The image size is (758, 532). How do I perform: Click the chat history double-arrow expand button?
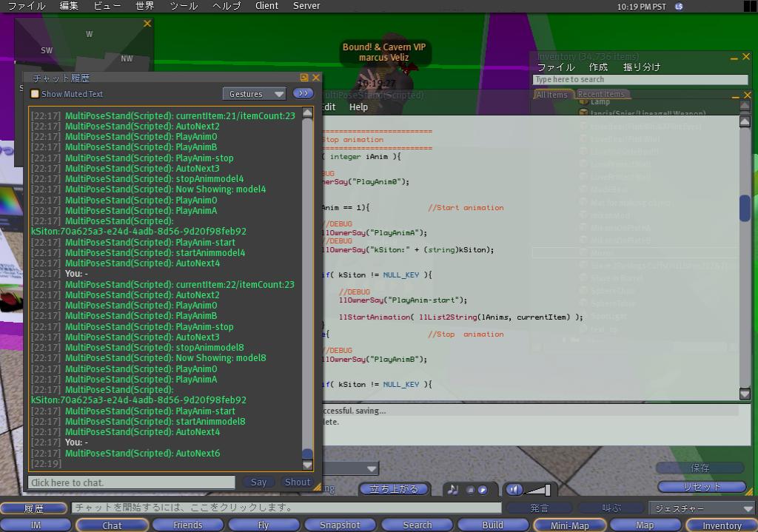pyautogui.click(x=303, y=93)
